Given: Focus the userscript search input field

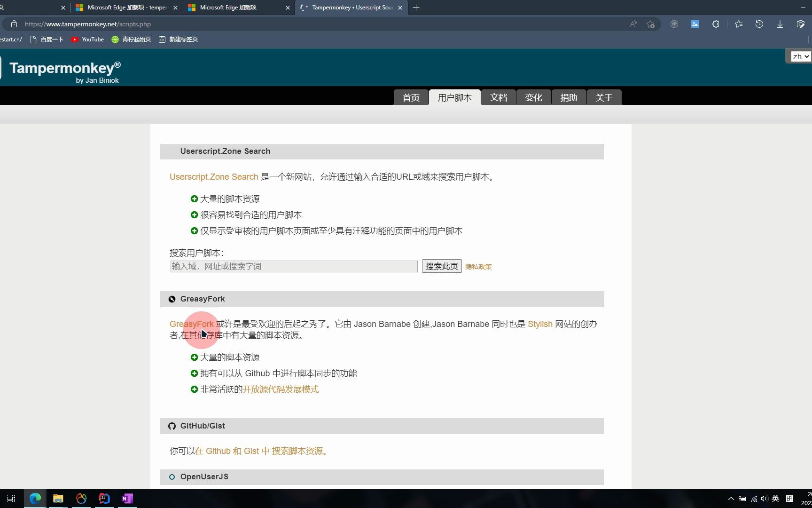Looking at the screenshot, I should click(294, 266).
